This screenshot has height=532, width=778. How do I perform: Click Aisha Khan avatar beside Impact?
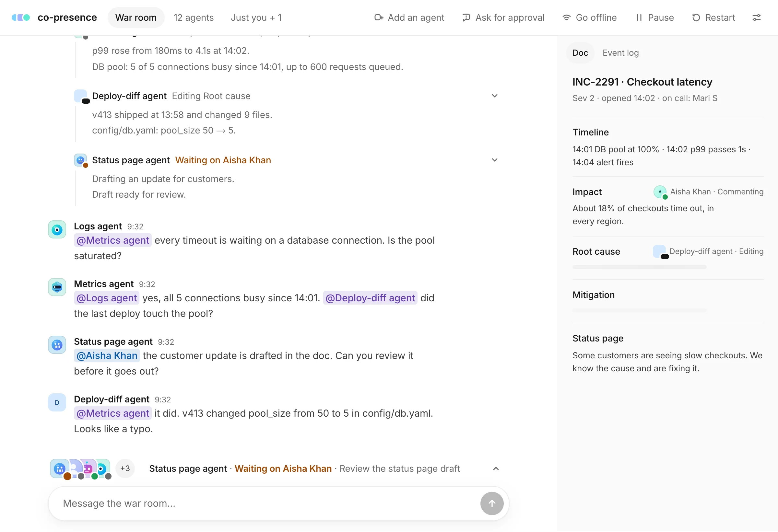(x=660, y=192)
